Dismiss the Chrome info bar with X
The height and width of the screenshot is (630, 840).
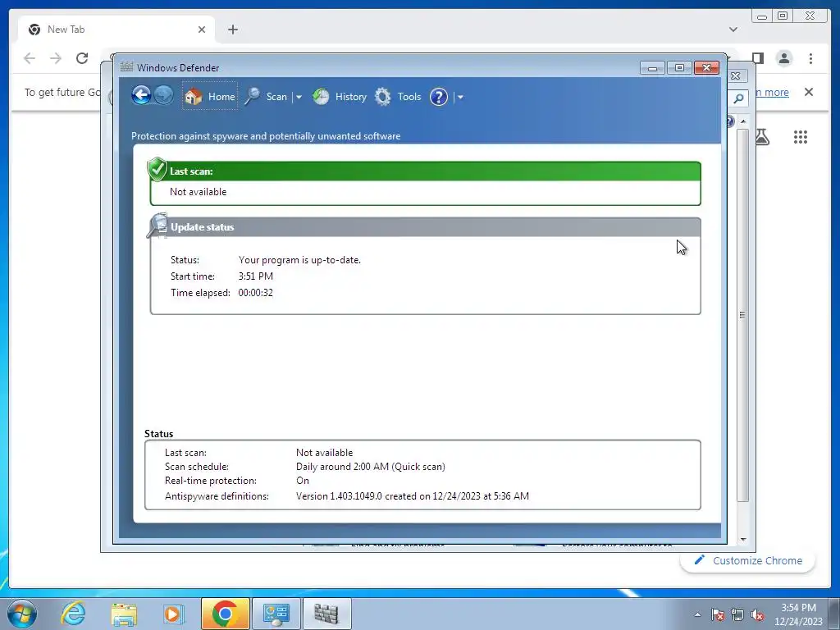809,92
